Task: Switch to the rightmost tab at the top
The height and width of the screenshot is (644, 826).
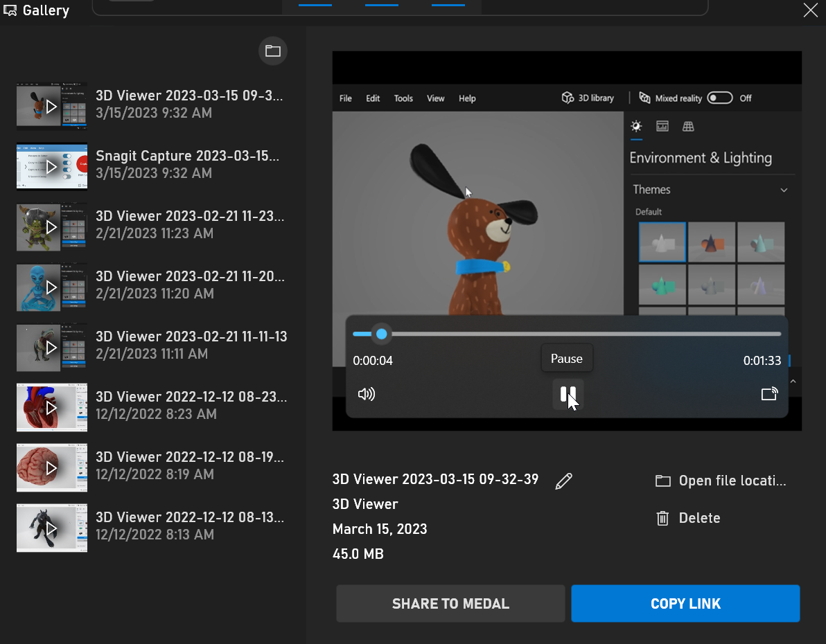Action: click(448, 6)
